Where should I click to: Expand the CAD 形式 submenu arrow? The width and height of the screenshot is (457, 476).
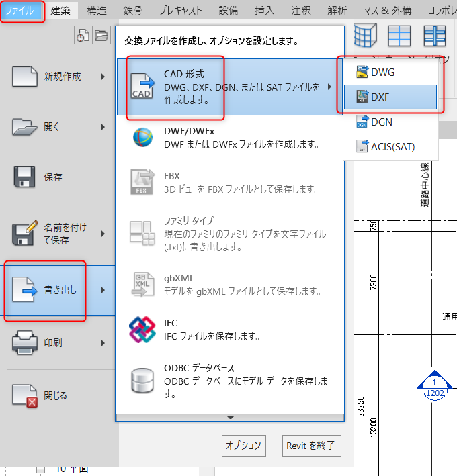[329, 87]
